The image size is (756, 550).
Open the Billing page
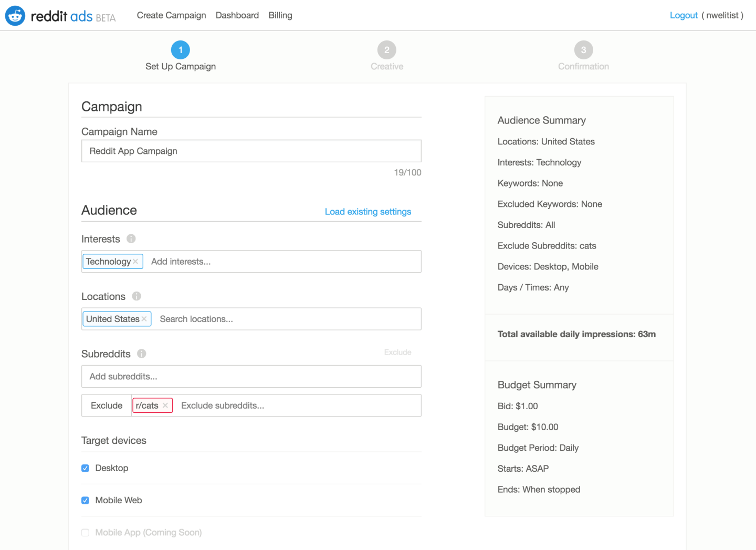(x=280, y=15)
